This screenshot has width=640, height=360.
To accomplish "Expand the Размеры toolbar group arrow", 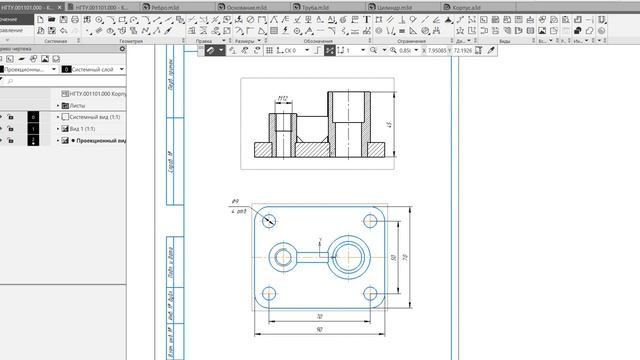I will 259,41.
